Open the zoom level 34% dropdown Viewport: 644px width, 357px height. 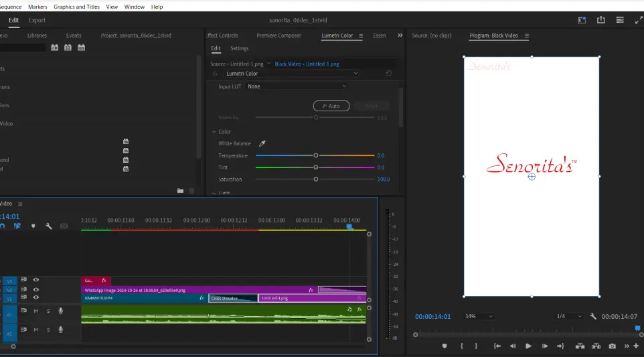click(479, 316)
